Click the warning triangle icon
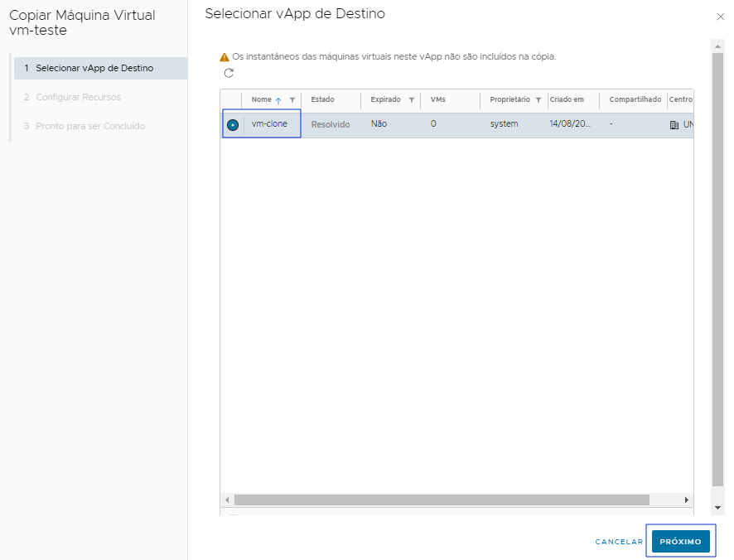 (225, 57)
